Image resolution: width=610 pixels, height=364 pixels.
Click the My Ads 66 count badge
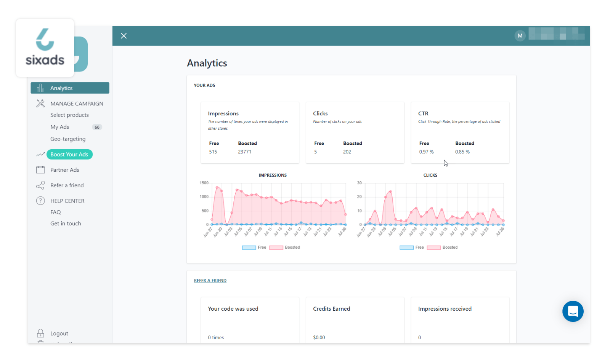pyautogui.click(x=97, y=127)
